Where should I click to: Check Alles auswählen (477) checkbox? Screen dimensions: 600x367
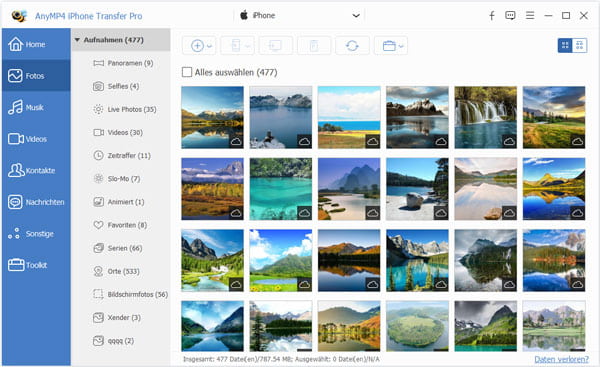(x=187, y=72)
